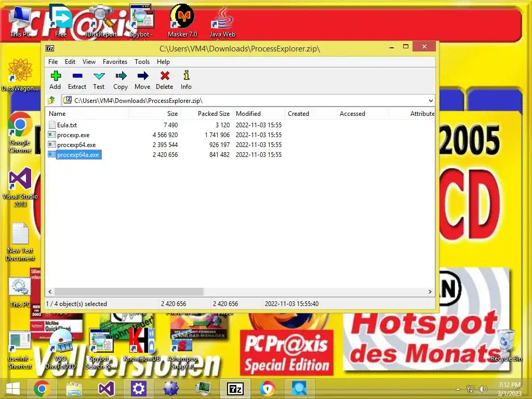Click the volume icon in system tray

coord(483,389)
